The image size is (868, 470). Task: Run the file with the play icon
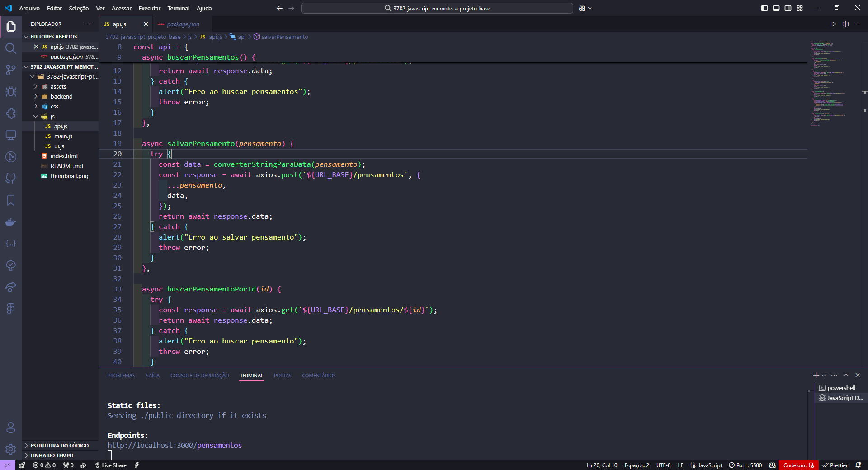point(834,24)
